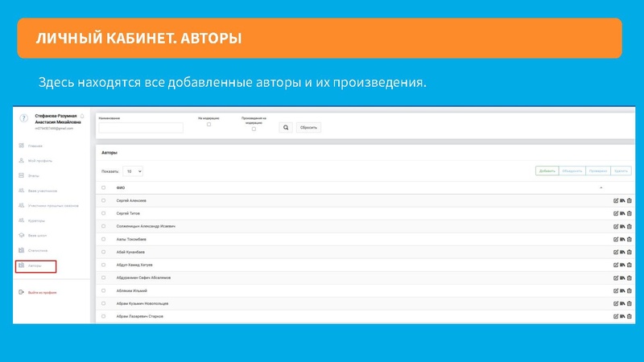This screenshot has height=362, width=644.
Task: Click the author name 'Аблязим Ильмий'
Action: click(131, 290)
